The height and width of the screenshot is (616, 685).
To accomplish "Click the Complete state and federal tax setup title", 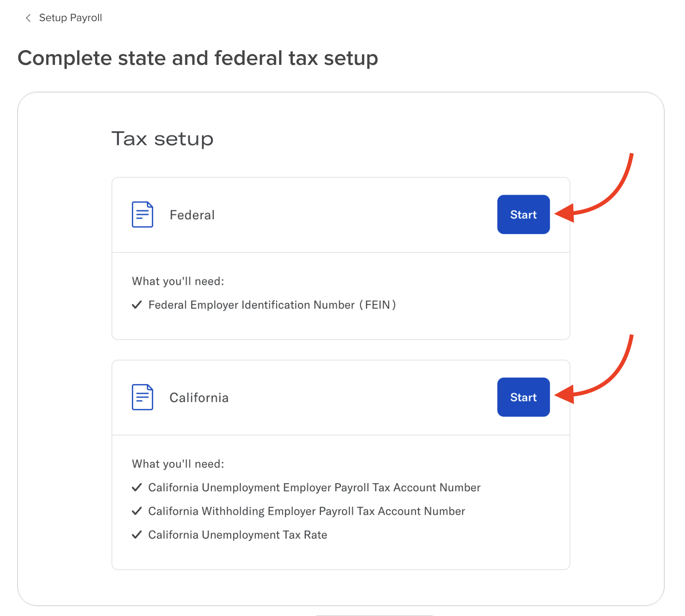I will tap(198, 58).
